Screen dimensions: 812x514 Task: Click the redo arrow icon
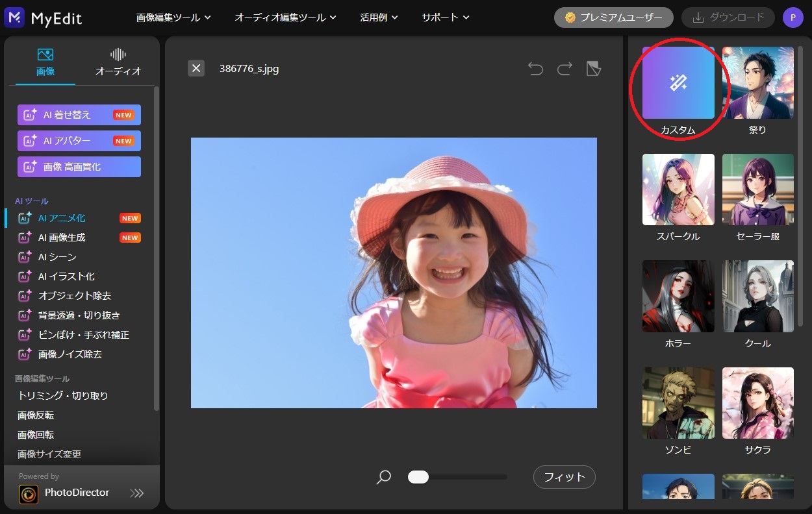(x=565, y=69)
